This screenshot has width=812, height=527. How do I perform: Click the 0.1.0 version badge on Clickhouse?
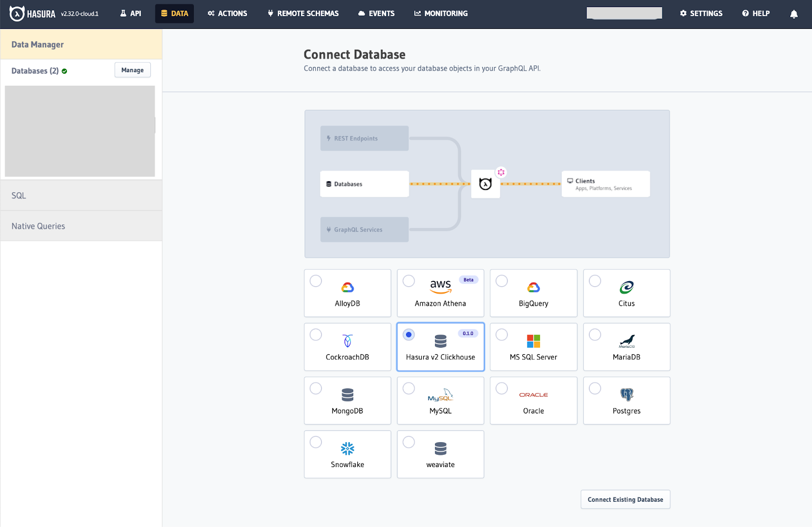coord(468,334)
